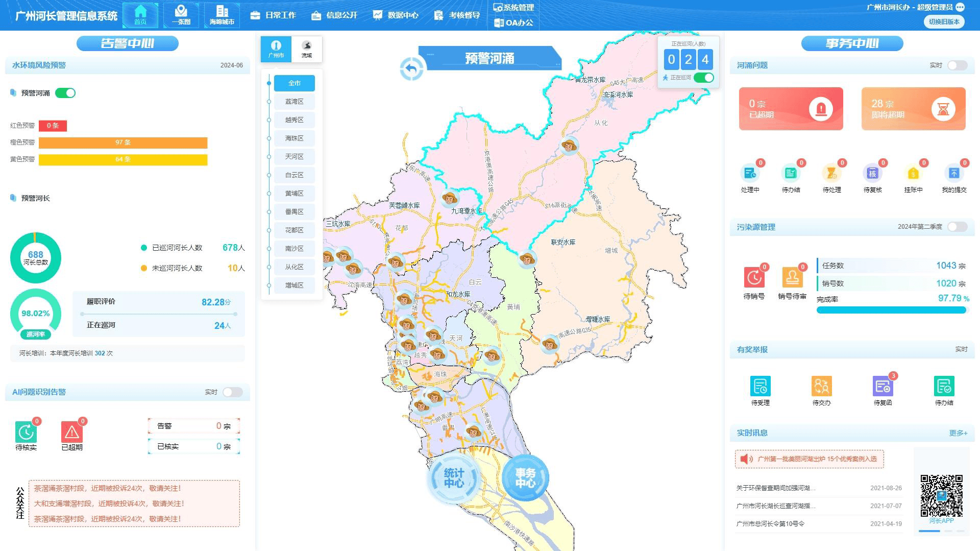Expand the 数据中心 menu
980x551 pixels.
point(396,15)
